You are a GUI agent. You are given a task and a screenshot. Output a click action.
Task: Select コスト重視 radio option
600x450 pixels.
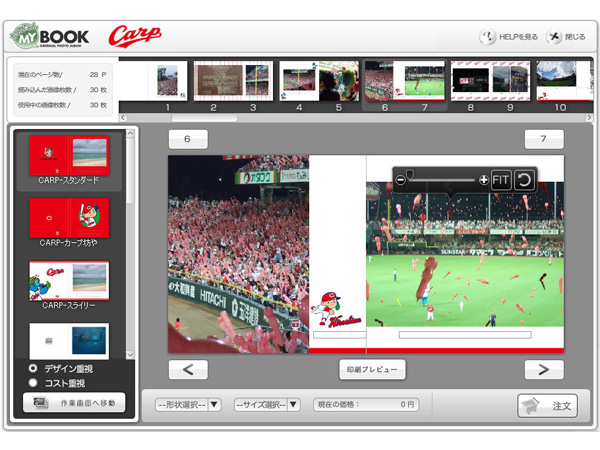coord(33,383)
